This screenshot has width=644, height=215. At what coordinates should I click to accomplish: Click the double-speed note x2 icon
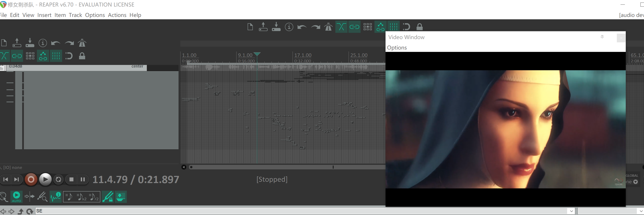81,197
